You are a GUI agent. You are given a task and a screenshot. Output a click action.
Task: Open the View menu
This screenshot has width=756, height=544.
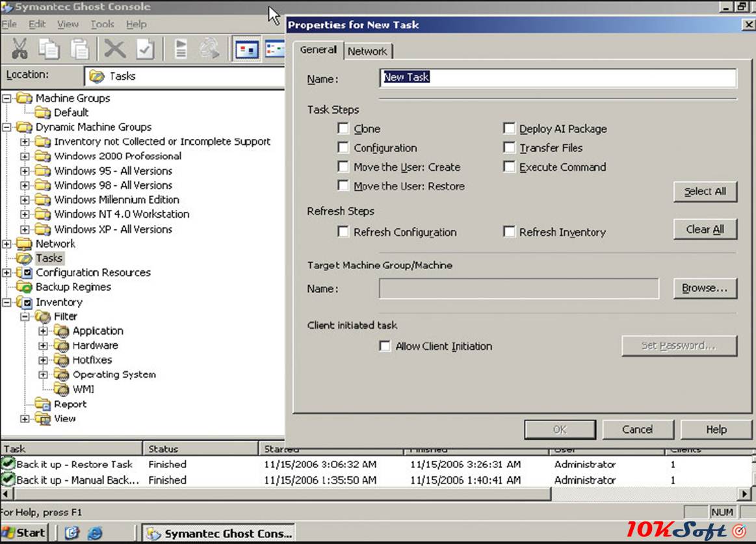click(68, 24)
